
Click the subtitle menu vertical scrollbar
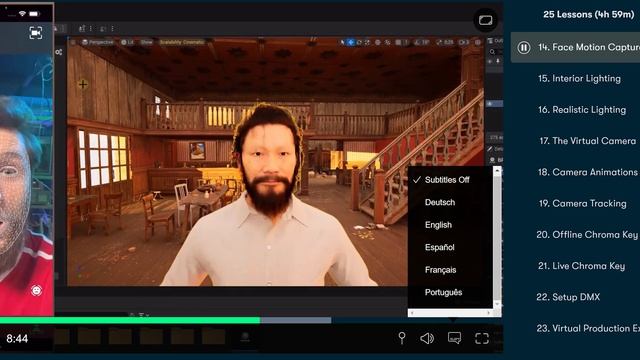pos(497,238)
